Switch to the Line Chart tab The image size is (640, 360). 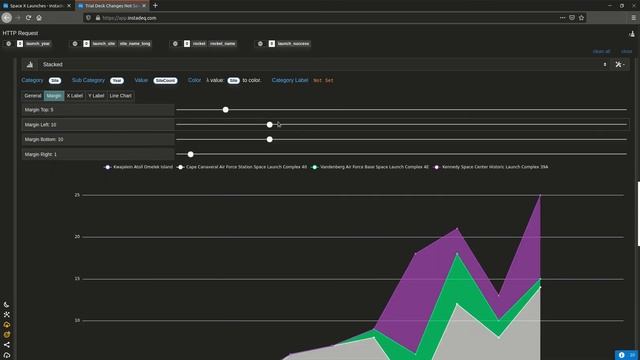point(121,96)
